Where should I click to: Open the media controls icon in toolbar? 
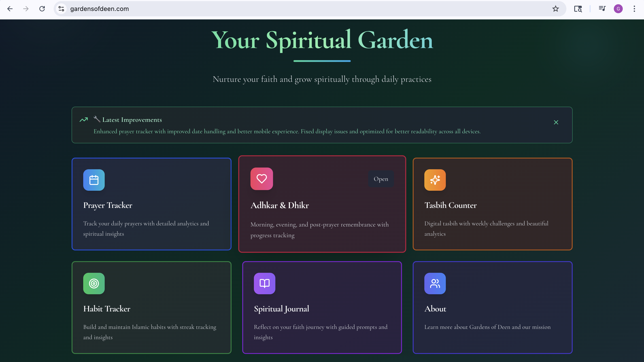[x=602, y=9]
